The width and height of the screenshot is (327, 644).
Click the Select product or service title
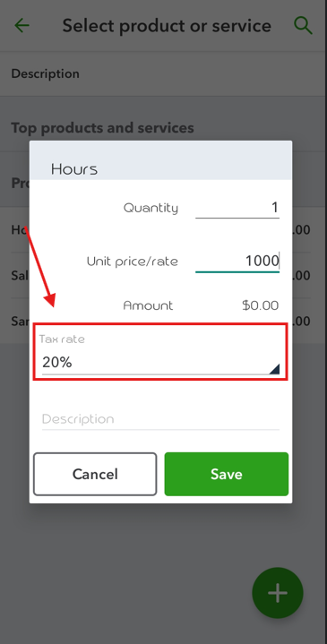[167, 26]
